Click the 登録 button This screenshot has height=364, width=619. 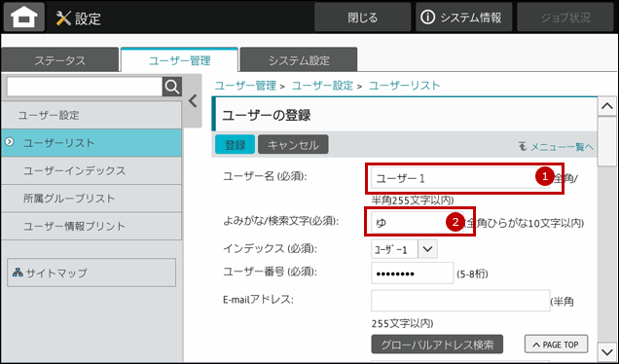pyautogui.click(x=235, y=144)
